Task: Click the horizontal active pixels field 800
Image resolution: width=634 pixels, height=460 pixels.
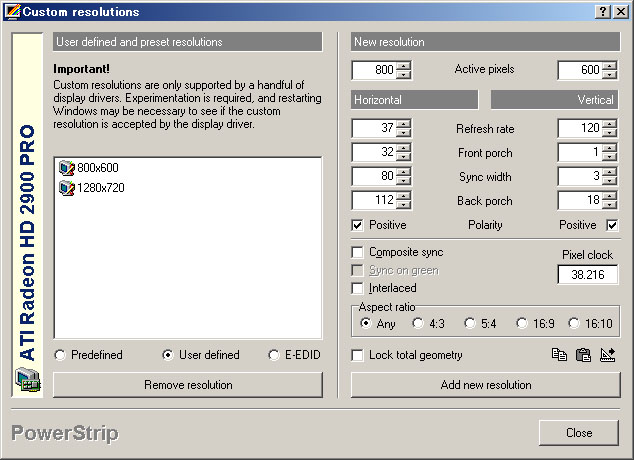Action: point(374,70)
